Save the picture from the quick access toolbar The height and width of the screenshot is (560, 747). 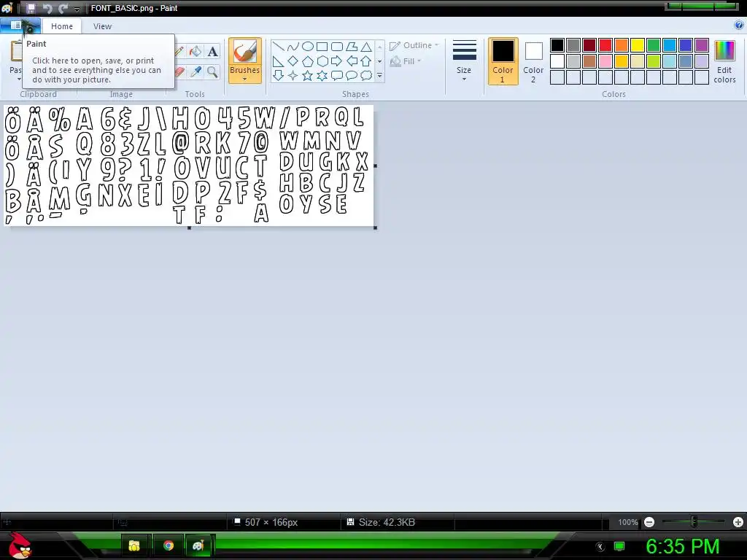31,8
